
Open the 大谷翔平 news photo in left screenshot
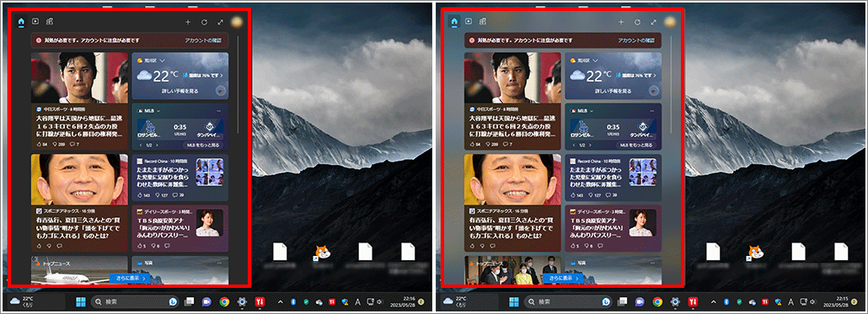[80, 77]
